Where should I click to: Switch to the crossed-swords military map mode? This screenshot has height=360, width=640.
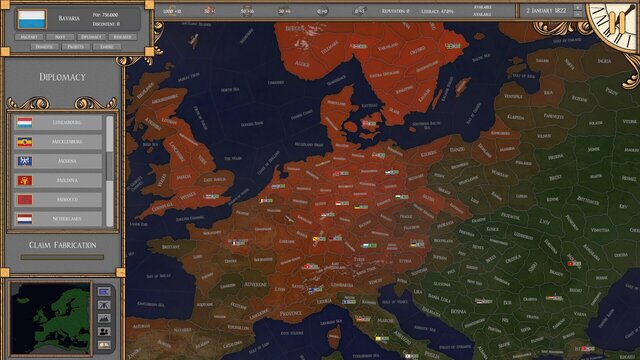(104, 305)
